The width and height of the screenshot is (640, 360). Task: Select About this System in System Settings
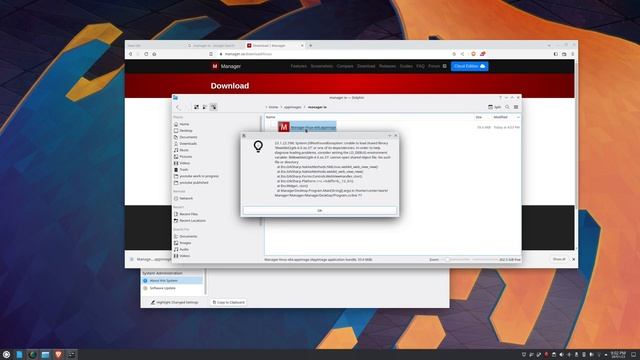click(172, 281)
